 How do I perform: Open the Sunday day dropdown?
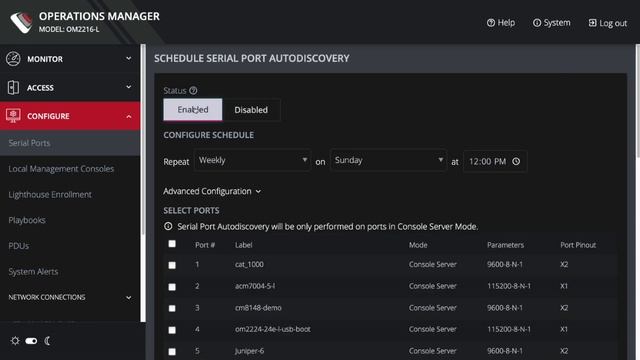coord(388,160)
